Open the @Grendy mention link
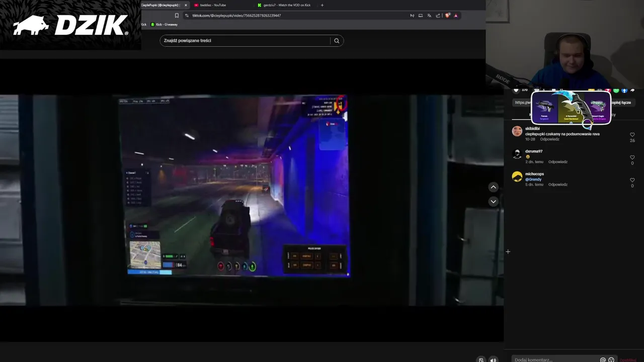Image resolution: width=644 pixels, height=362 pixels. [533, 179]
